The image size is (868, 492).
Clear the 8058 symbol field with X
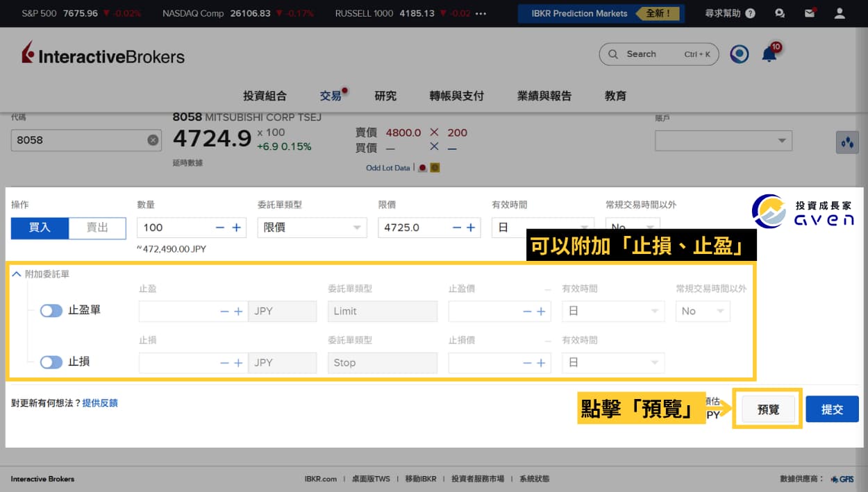(153, 140)
